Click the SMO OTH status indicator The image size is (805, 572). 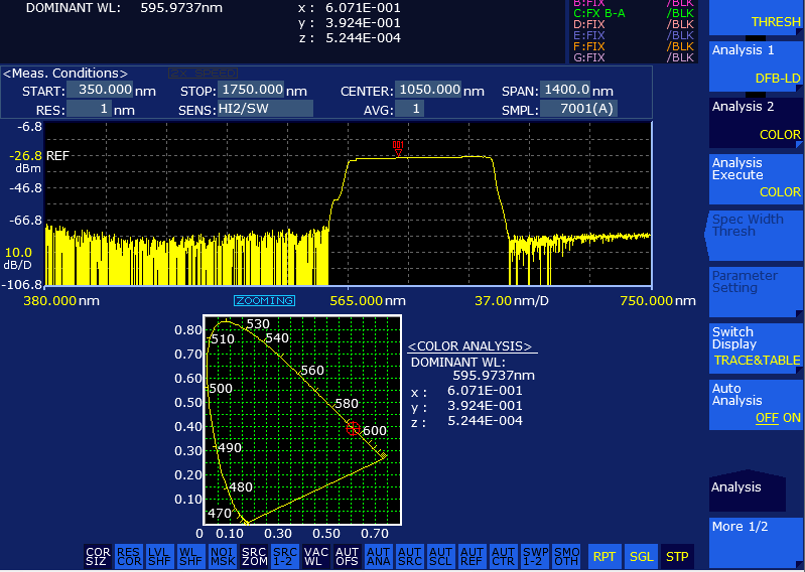click(x=566, y=556)
